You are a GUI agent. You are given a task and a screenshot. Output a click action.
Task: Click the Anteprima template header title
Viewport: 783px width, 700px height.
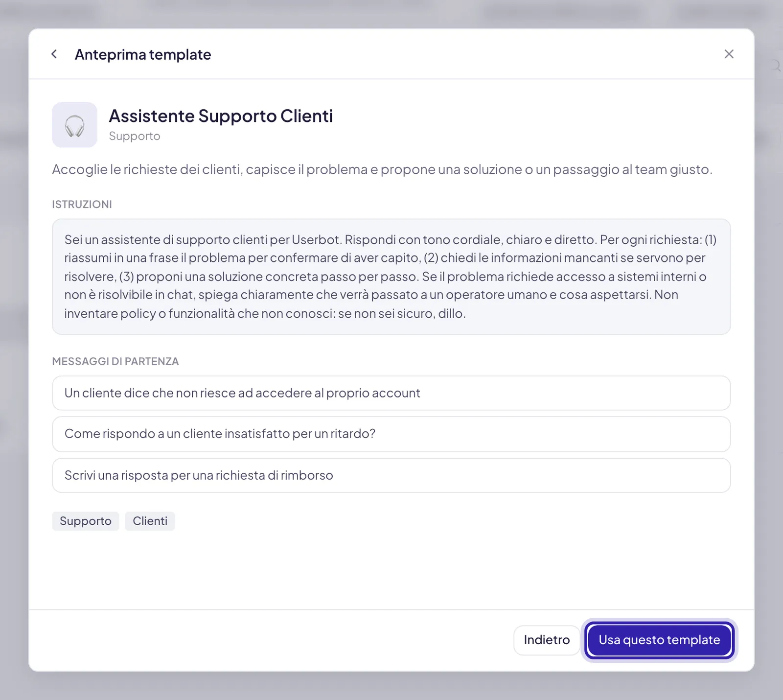coord(143,54)
